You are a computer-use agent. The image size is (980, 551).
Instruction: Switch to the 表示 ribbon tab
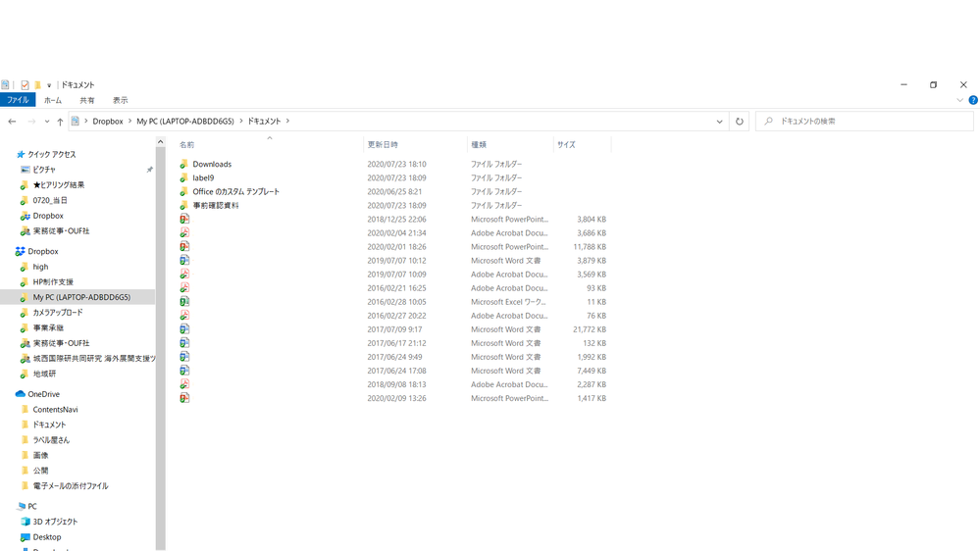[x=120, y=100]
